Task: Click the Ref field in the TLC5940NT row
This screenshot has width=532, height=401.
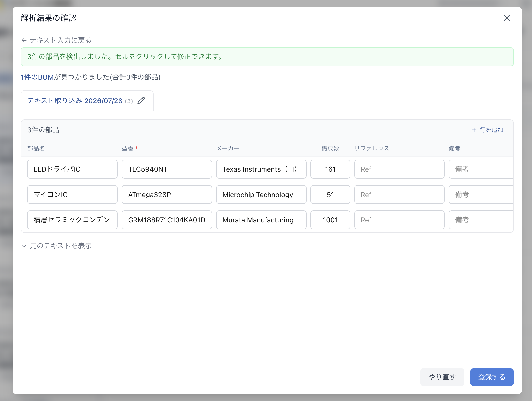Action: click(399, 169)
